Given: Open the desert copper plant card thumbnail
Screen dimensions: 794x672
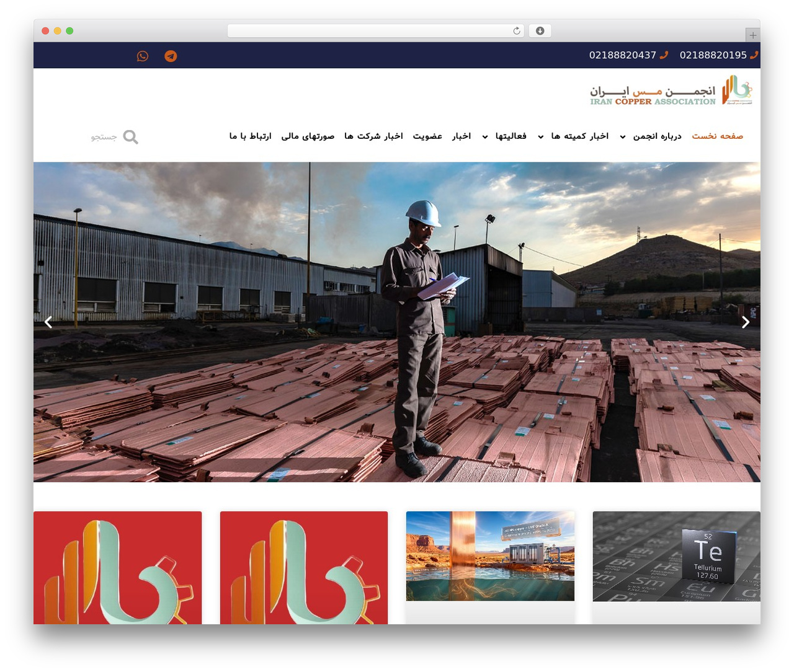Looking at the screenshot, I should click(x=490, y=556).
